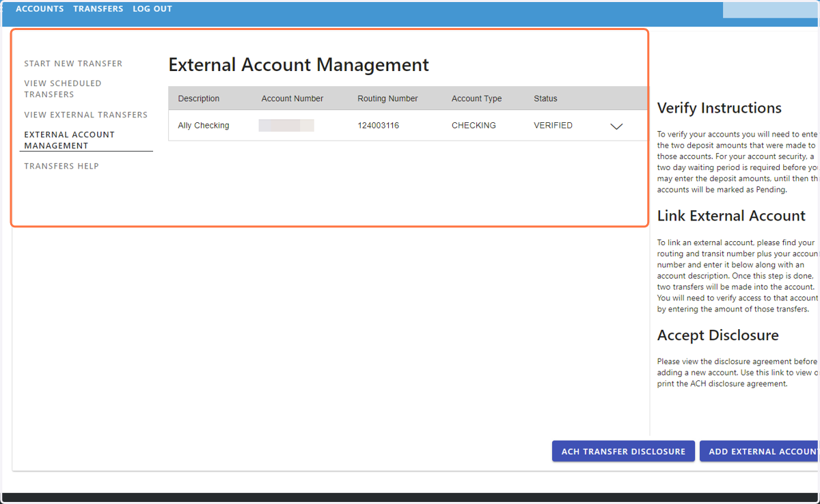The height and width of the screenshot is (504, 820).
Task: Click the Ally Checking description cell
Action: 204,126
